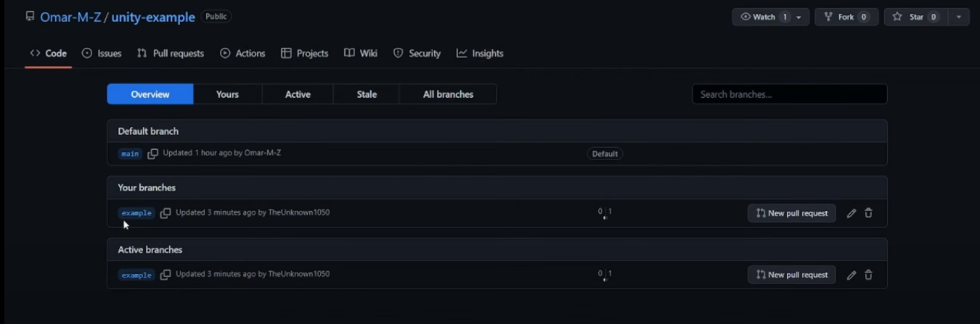Screen dimensions: 980x324
Task: Create new pull request under Active branches
Action: [x=792, y=275]
